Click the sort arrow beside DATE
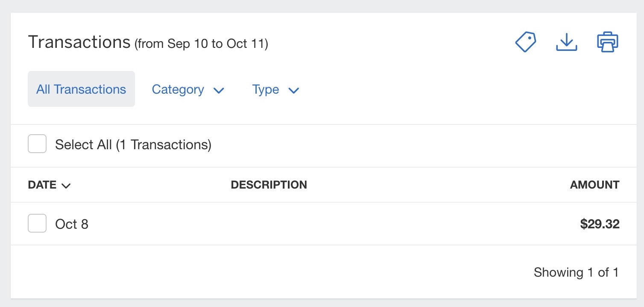Image resolution: width=644 pixels, height=307 pixels. tap(66, 186)
